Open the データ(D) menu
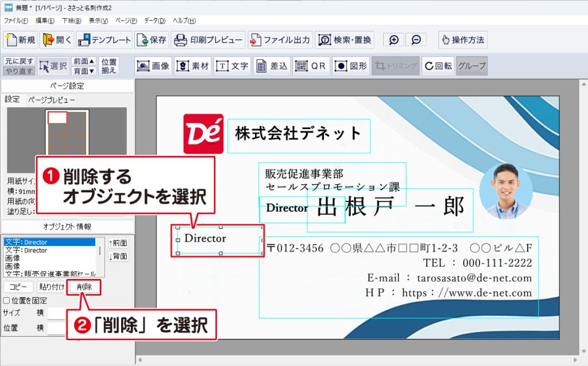This screenshot has height=366, width=588. (154, 21)
